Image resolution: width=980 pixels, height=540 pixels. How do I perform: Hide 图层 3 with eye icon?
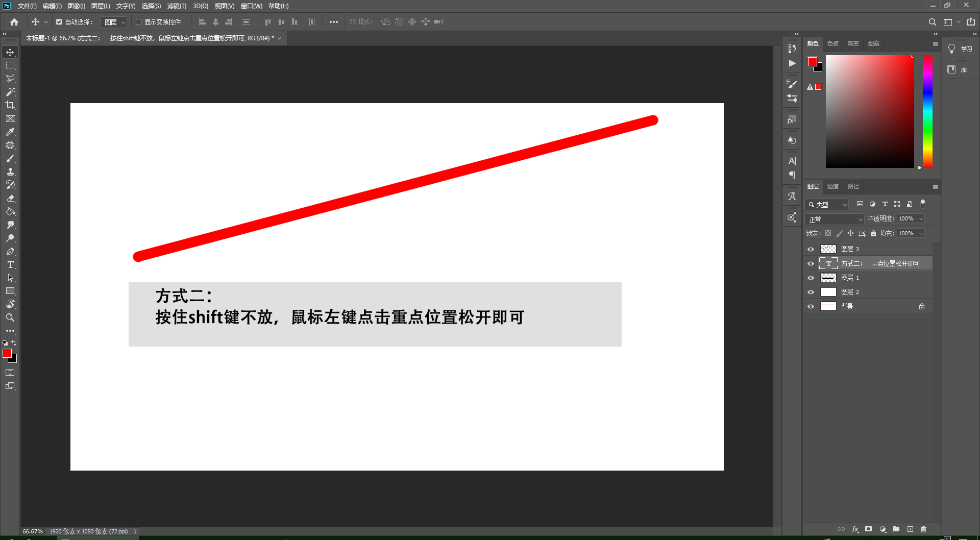click(x=811, y=249)
